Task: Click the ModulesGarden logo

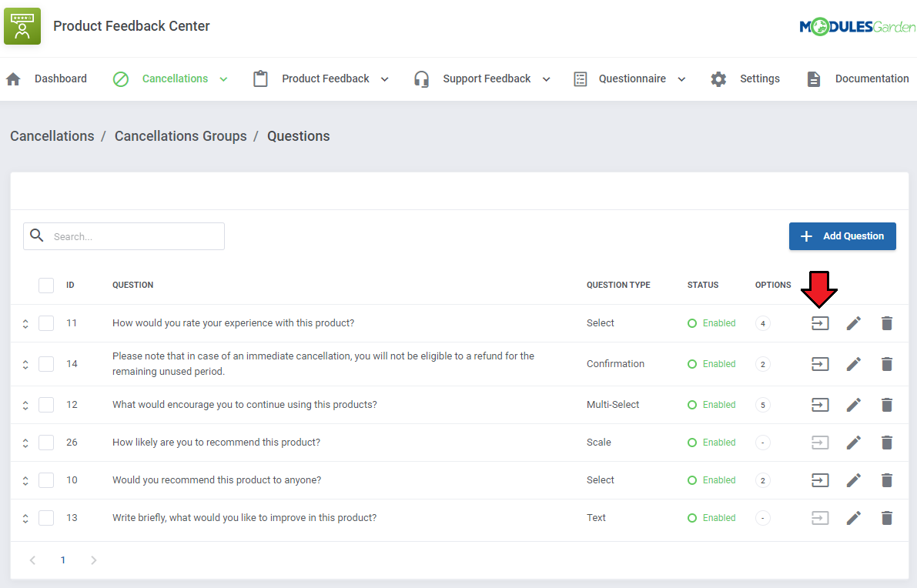Action: tap(857, 26)
